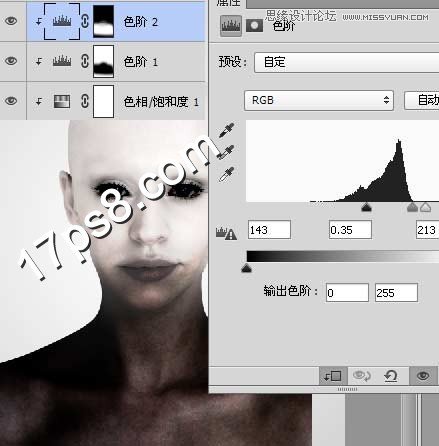439x446 pixels.
Task: Open the RGB channel dropdown
Action: [x=319, y=100]
